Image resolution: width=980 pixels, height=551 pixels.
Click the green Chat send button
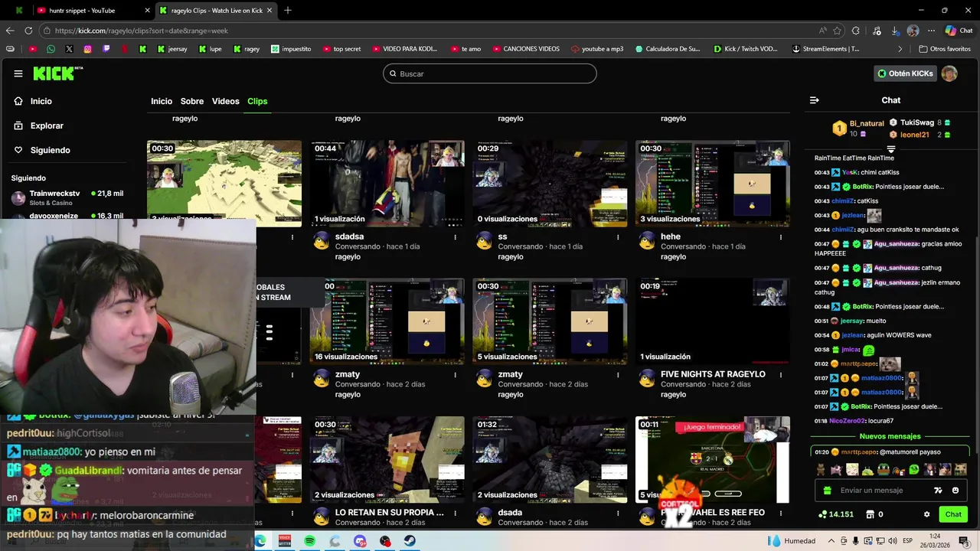(x=953, y=514)
